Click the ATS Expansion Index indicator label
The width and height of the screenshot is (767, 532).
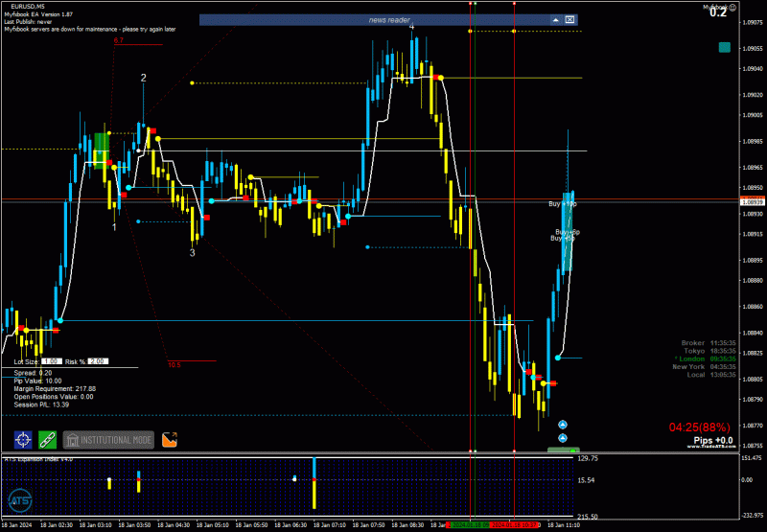pyautogui.click(x=38, y=459)
